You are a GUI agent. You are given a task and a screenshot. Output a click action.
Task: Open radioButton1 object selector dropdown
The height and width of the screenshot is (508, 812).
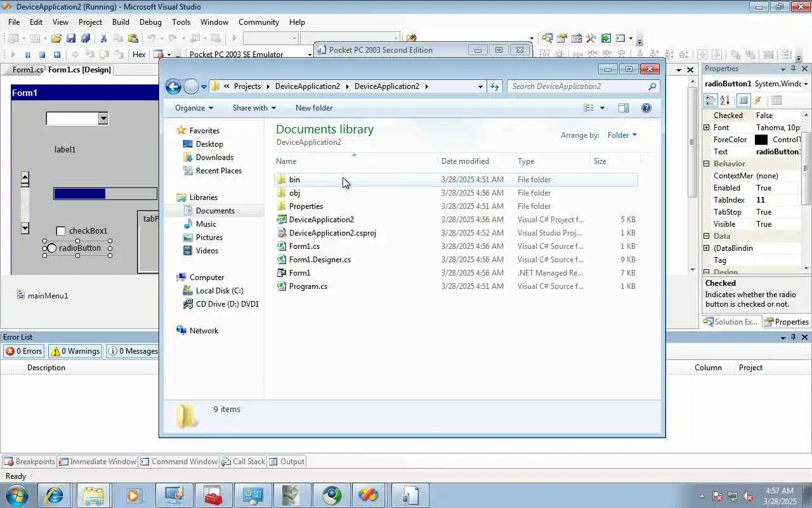point(806,84)
